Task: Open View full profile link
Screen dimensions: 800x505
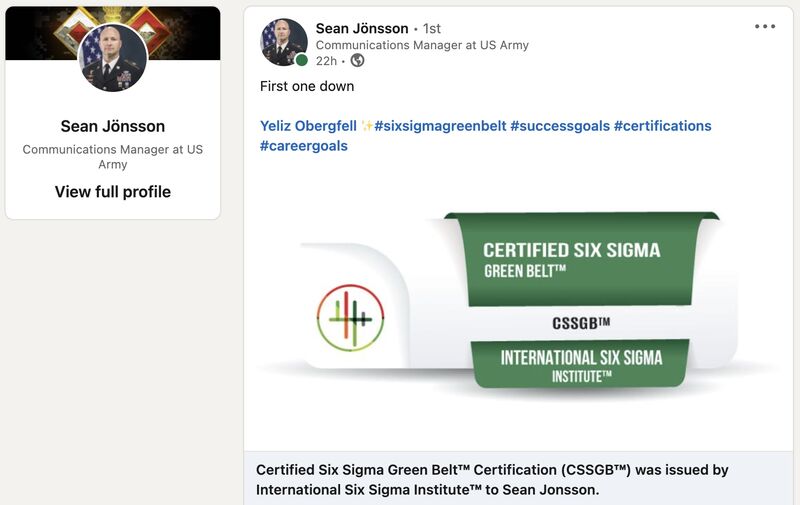Action: point(113,192)
